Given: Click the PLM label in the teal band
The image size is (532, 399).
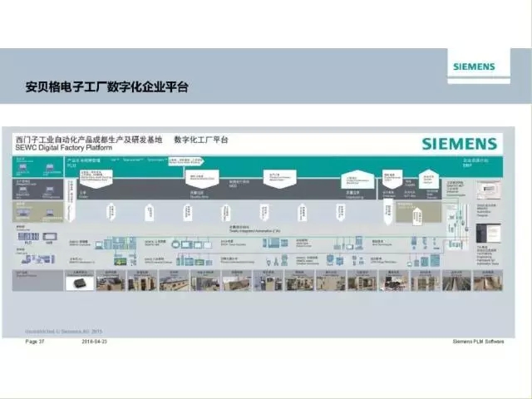Looking at the screenshot, I should (71, 165).
